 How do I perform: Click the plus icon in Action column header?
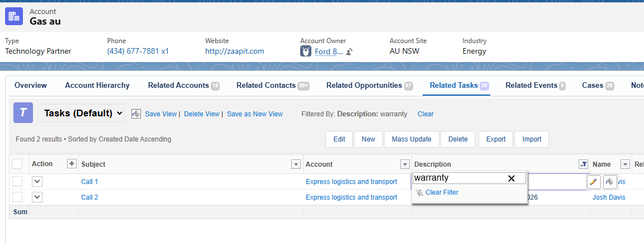click(72, 164)
